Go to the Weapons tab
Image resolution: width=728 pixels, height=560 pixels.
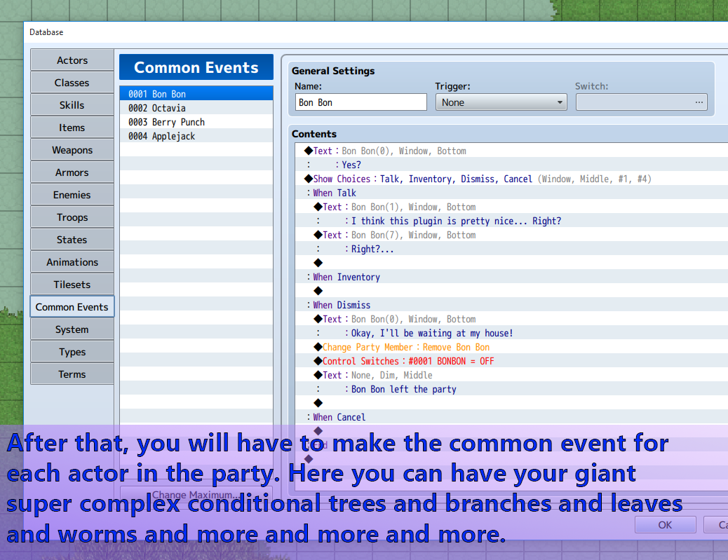coord(72,150)
